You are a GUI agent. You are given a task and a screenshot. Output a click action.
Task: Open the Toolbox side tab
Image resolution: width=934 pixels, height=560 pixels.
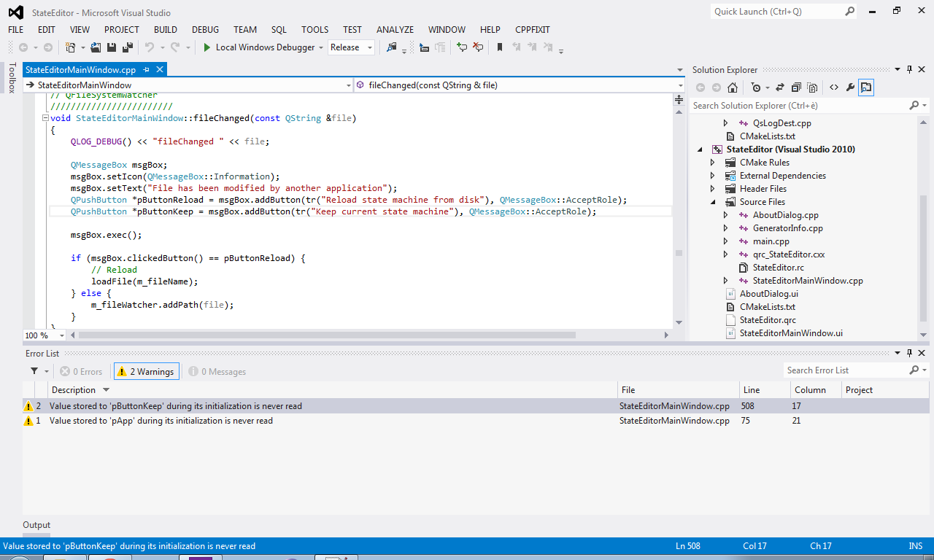12,78
